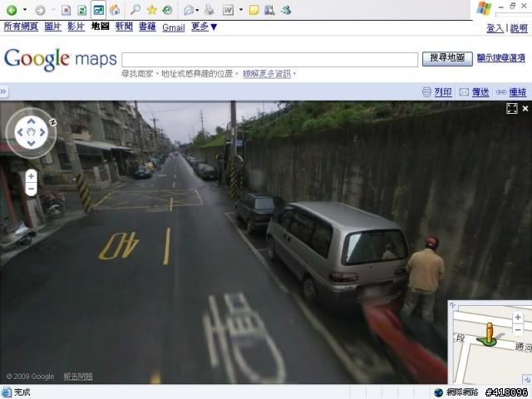The height and width of the screenshot is (399, 532).
Task: Open the 所有網頁 search tab
Action: [x=21, y=27]
